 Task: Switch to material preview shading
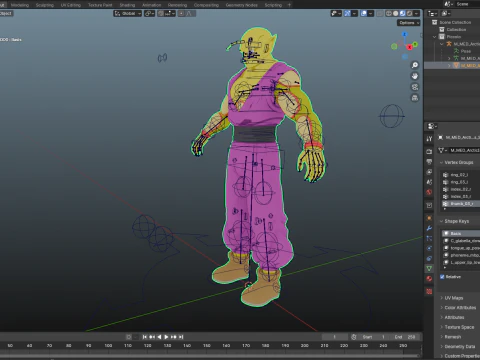(x=403, y=13)
